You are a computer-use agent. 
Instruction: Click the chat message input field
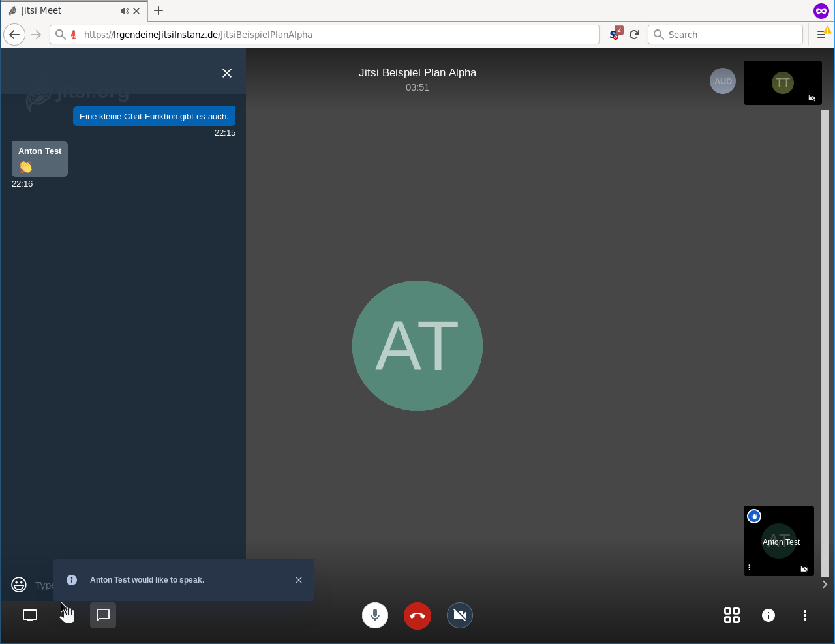click(x=43, y=585)
